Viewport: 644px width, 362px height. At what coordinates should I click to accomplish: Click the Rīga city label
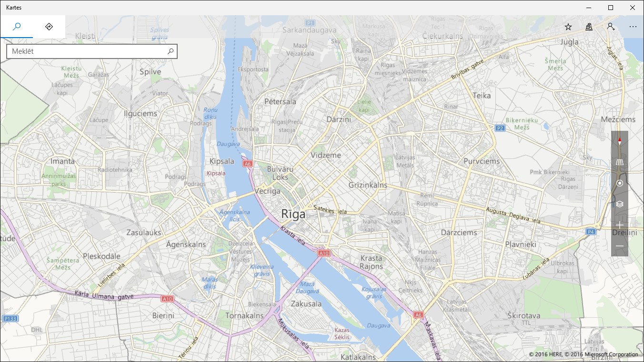(293, 214)
